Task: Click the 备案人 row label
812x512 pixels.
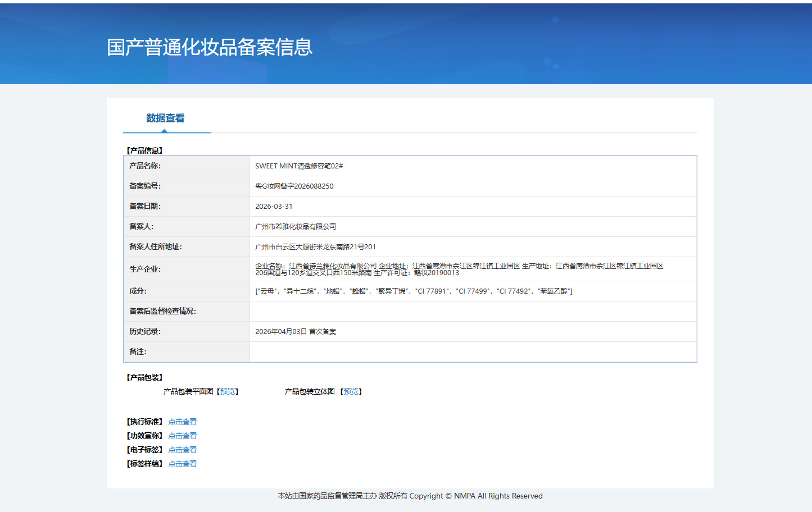Action: [x=142, y=227]
